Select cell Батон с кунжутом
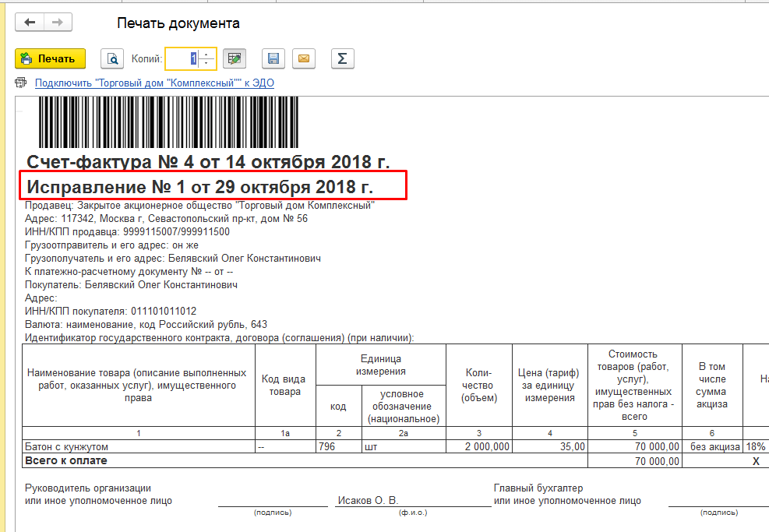The height and width of the screenshot is (532, 769). point(139,446)
